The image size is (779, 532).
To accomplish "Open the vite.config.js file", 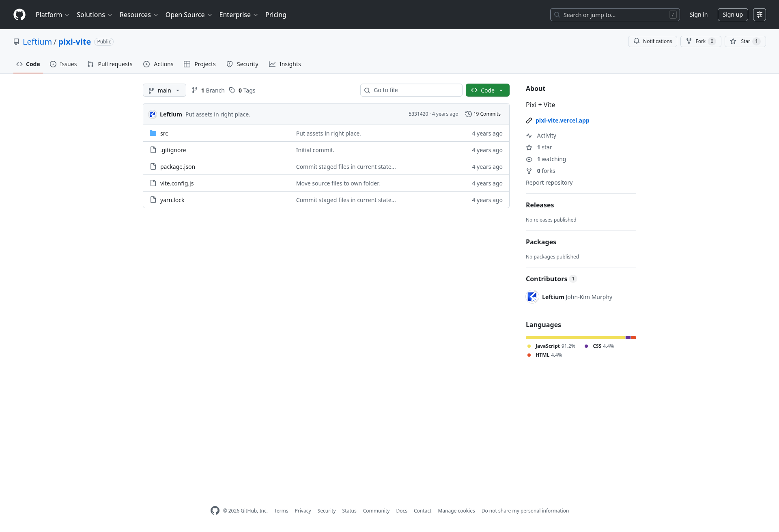I will tap(177, 183).
